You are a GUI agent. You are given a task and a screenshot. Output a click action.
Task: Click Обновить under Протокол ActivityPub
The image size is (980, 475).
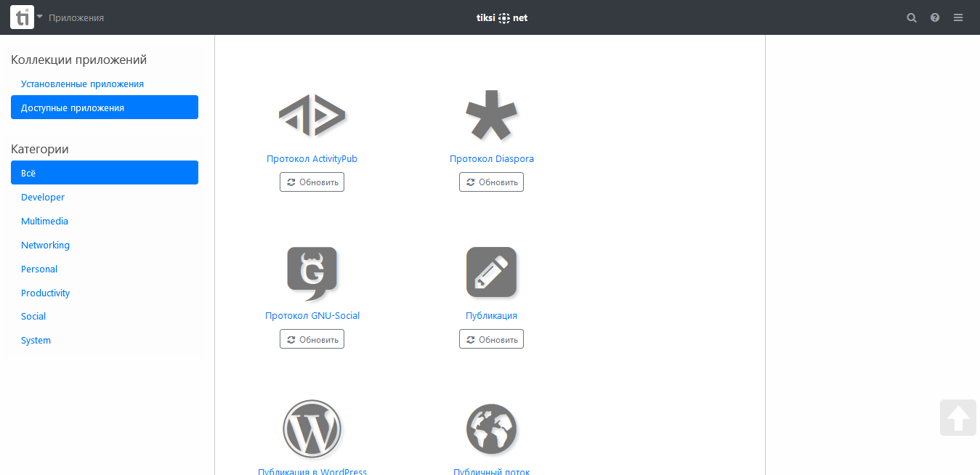point(312,182)
